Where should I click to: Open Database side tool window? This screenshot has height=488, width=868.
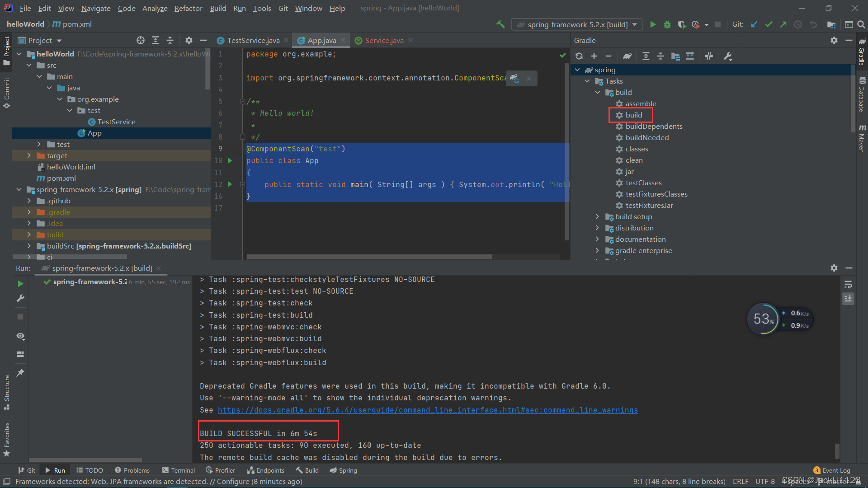click(862, 94)
